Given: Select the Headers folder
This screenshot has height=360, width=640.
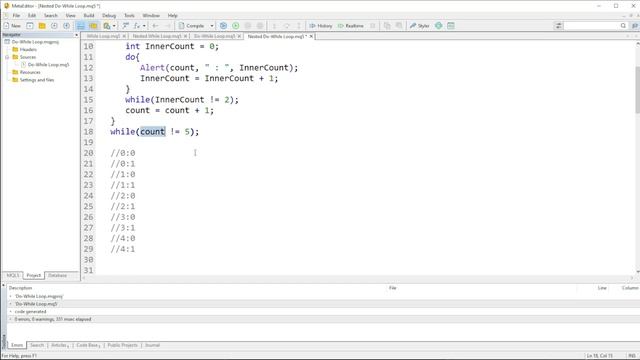Looking at the screenshot, I should point(28,49).
